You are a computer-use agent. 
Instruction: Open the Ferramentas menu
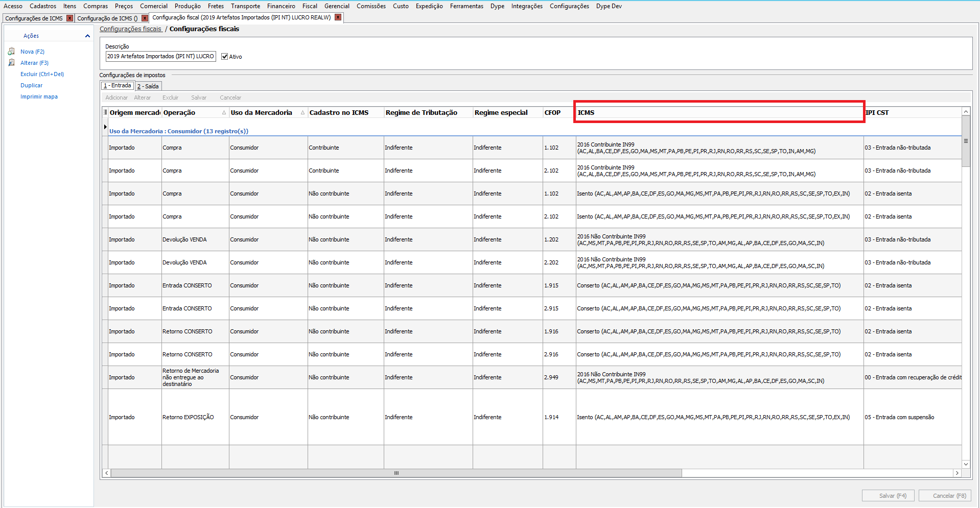(466, 6)
